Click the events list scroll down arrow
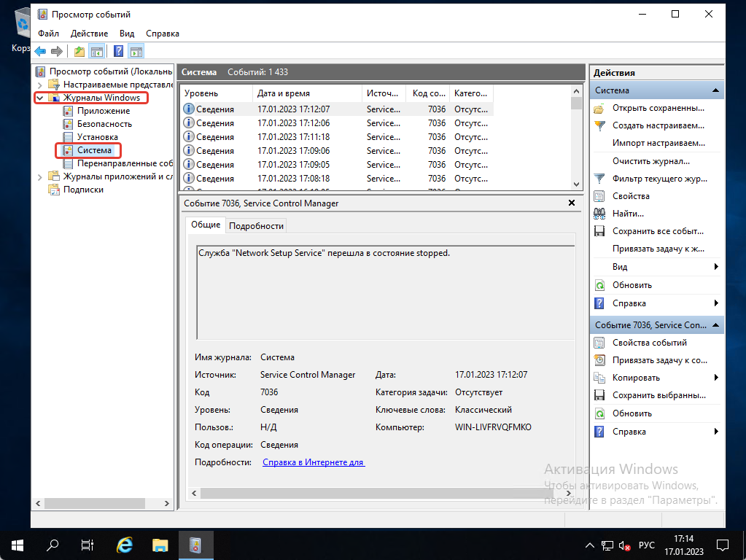Viewport: 746px width, 560px height. [x=576, y=184]
